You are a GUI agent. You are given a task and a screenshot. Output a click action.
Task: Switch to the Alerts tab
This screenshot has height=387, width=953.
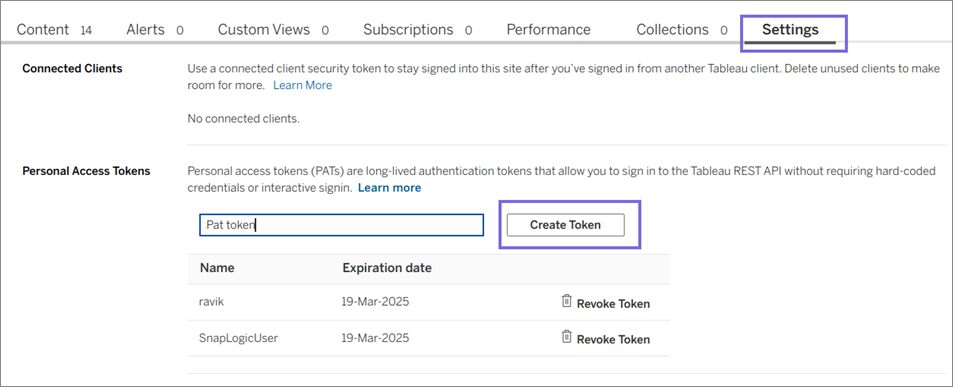155,30
